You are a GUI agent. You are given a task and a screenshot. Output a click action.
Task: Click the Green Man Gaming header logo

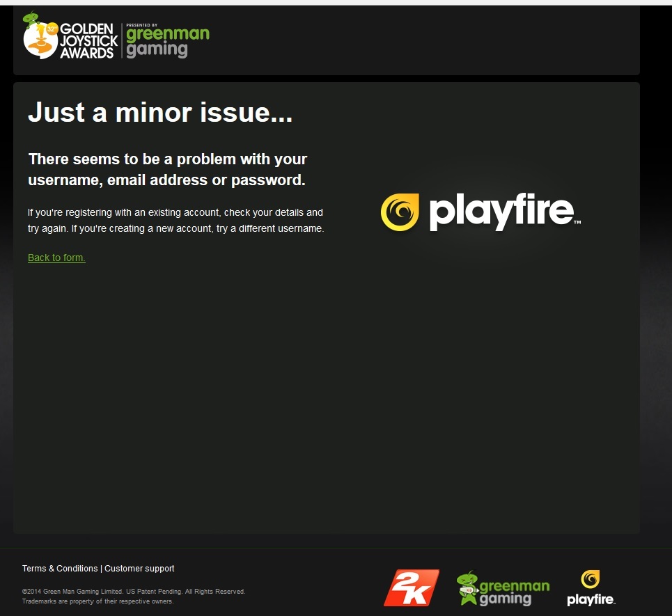168,40
